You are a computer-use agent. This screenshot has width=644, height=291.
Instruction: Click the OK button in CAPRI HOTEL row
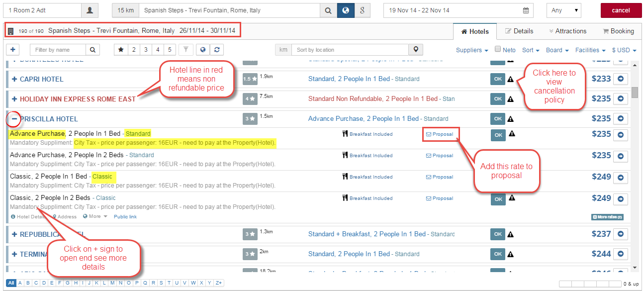[x=497, y=79]
